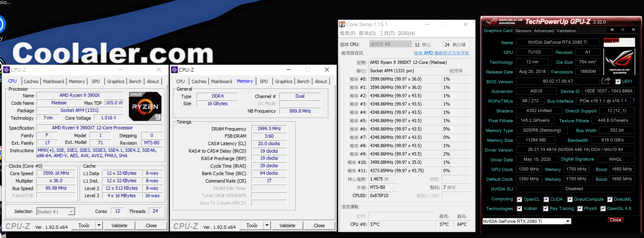644x238 pixels.
Task: Open Memory tab in left CPU-Z window
Action: pyautogui.click(x=77, y=81)
